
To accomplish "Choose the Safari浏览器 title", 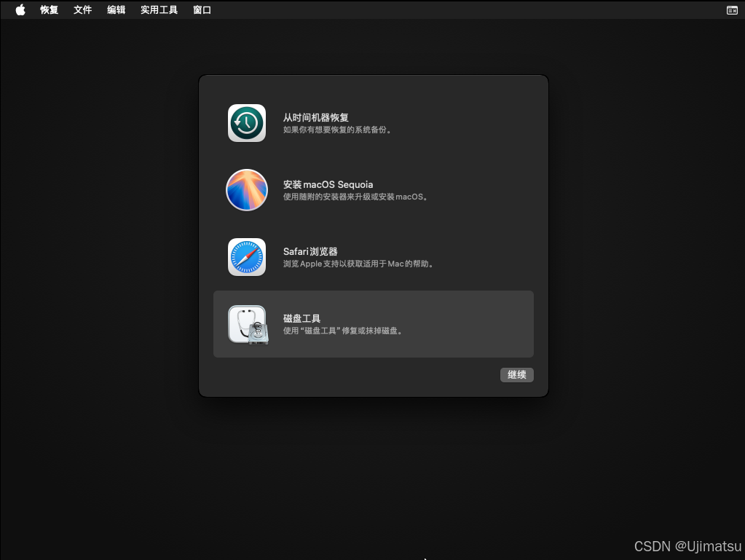I will (310, 251).
